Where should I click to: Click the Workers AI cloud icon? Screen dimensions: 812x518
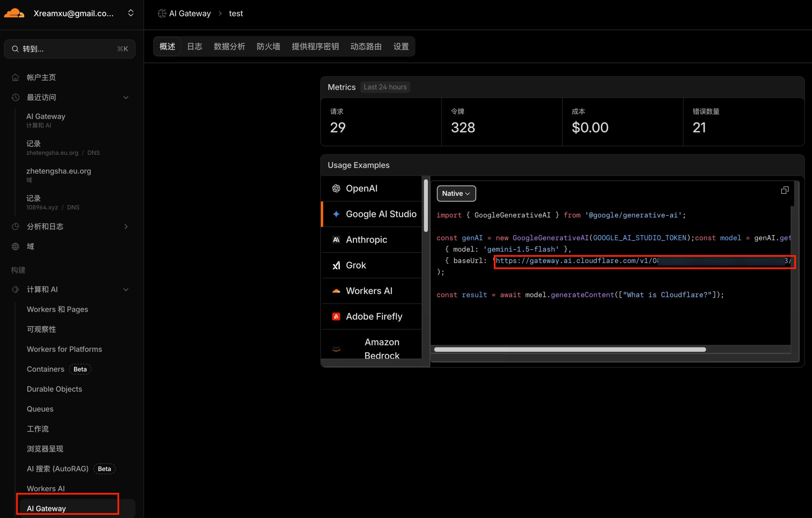[336, 291]
